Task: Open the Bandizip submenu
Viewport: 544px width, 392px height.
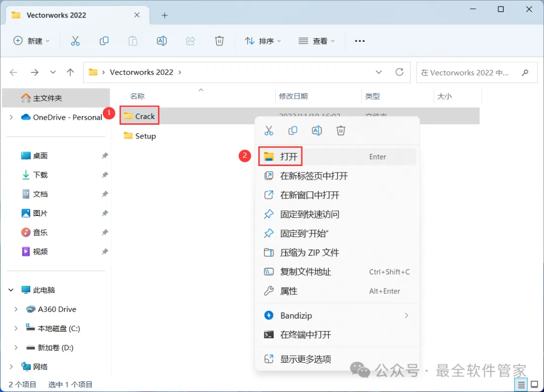Action: [x=337, y=316]
